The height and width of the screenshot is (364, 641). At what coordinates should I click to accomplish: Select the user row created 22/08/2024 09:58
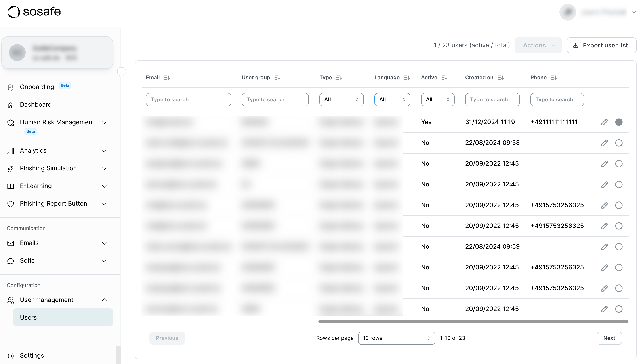point(618,143)
